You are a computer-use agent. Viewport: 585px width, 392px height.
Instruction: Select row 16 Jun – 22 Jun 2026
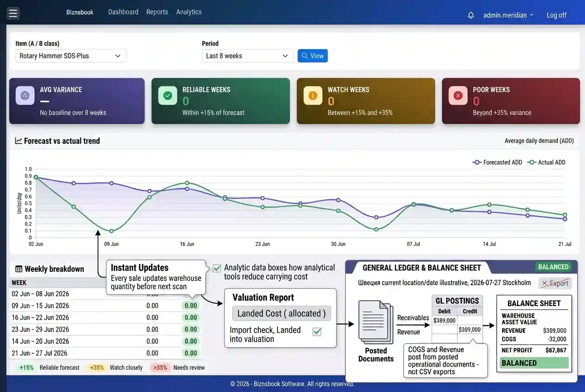point(106,318)
